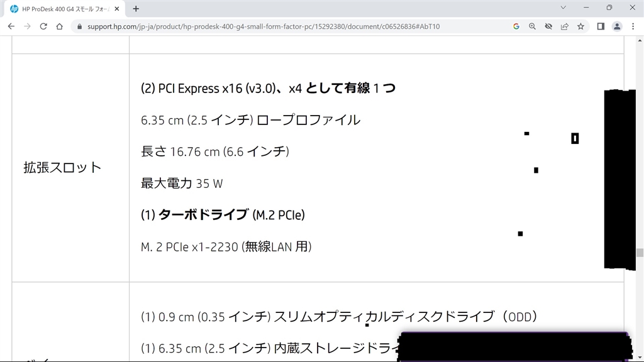644x362 pixels.
Task: Click the 内蔵ストレージドライブ line
Action: click(269, 348)
